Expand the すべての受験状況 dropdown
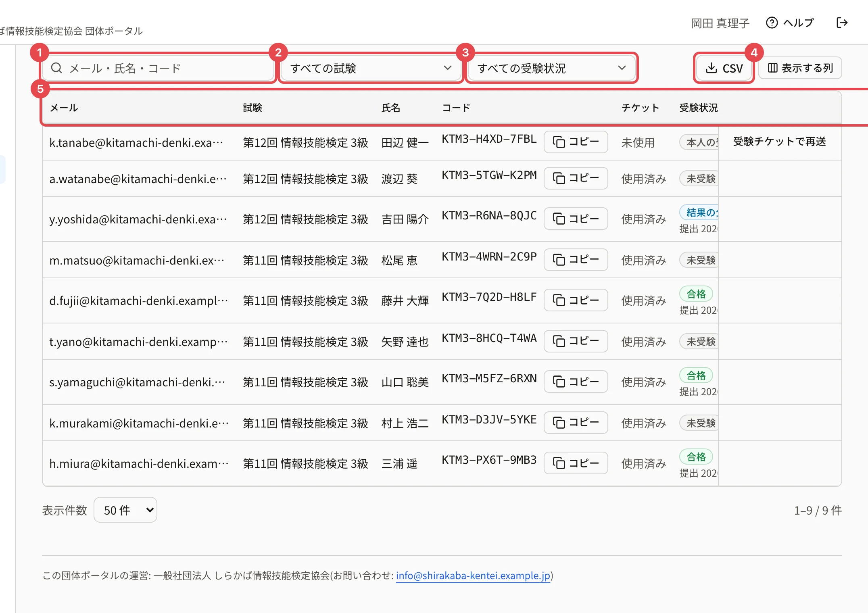 coord(551,68)
